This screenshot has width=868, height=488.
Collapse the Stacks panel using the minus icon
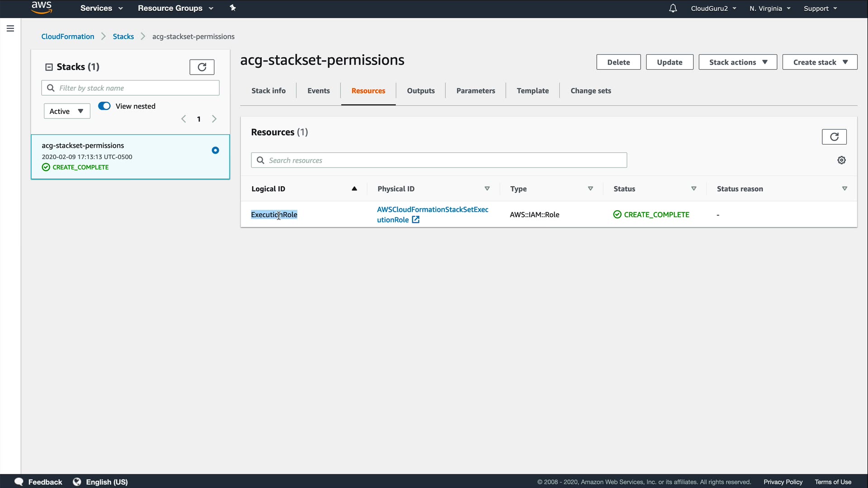click(49, 67)
